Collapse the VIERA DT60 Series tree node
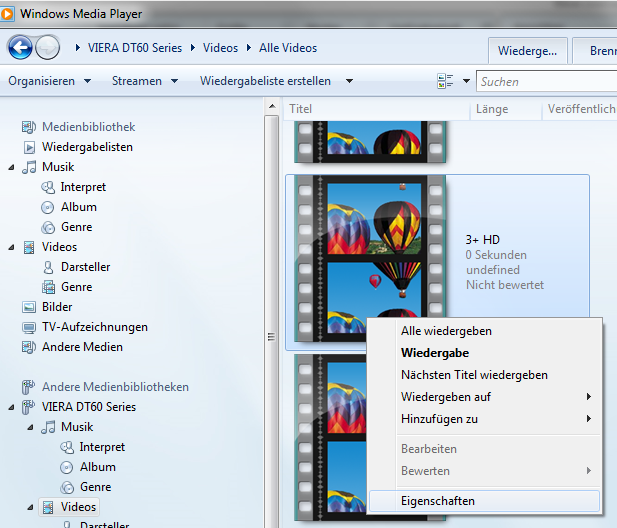This screenshot has height=528, width=617. pyautogui.click(x=11, y=408)
